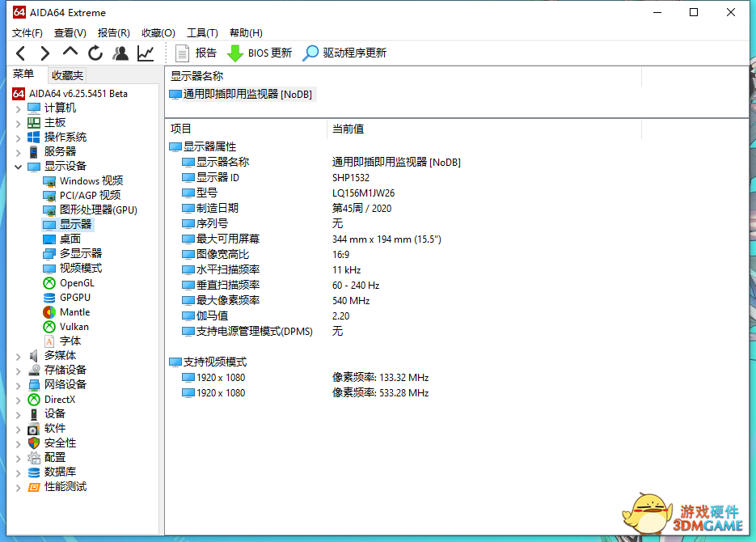This screenshot has height=542, width=756.
Task: Select the PCI/AGP 视频 icon
Action: click(x=49, y=196)
